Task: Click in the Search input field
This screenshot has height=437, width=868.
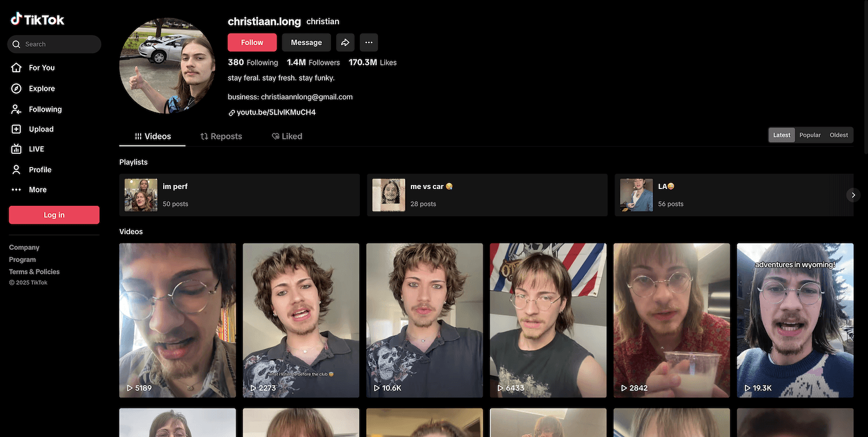Action: coord(58,44)
